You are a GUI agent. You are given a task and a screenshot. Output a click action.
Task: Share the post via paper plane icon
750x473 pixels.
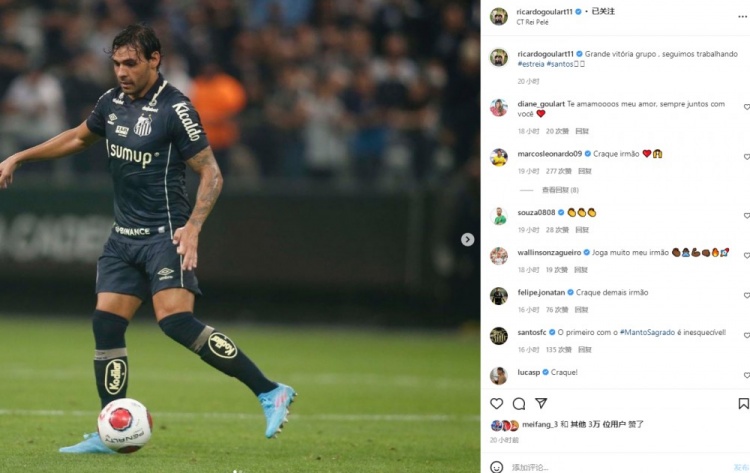pos(541,403)
